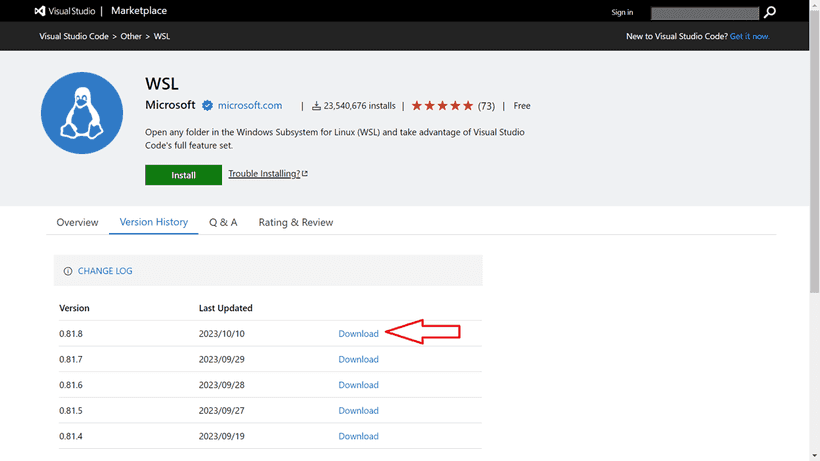Click version number 0.81.6

tap(71, 385)
